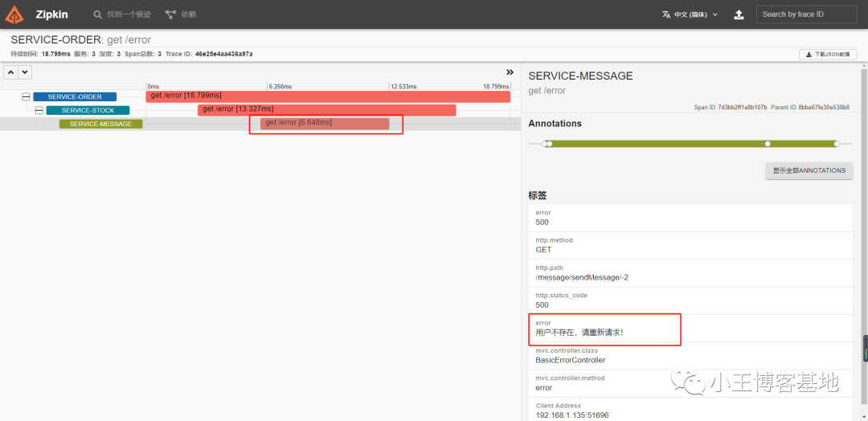
Task: Click first annotation dot on timeline
Action: (545, 144)
